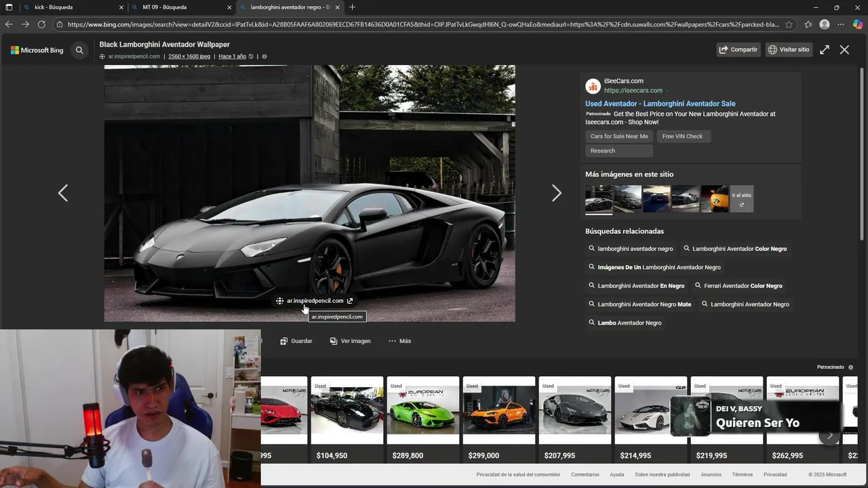This screenshot has width=868, height=488.
Task: Open the $104,950 used car listing
Action: coord(347,420)
